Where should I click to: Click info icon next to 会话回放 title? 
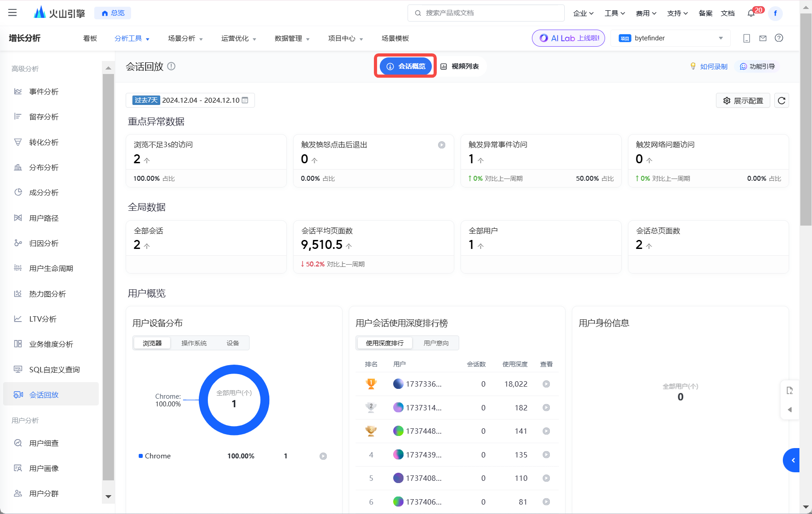(x=171, y=66)
